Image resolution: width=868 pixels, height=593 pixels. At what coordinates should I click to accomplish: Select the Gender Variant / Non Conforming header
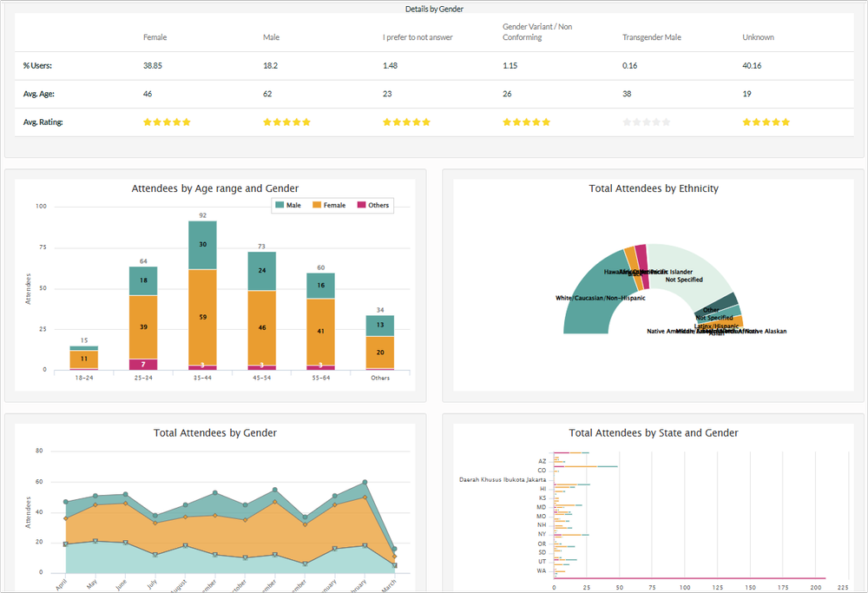(x=537, y=32)
